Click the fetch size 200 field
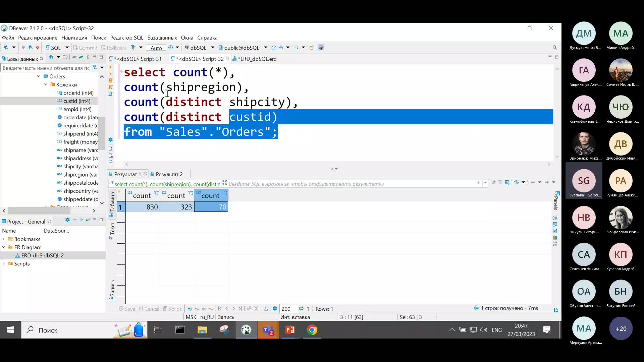Viewport: 644px width, 362px height. coord(288,309)
